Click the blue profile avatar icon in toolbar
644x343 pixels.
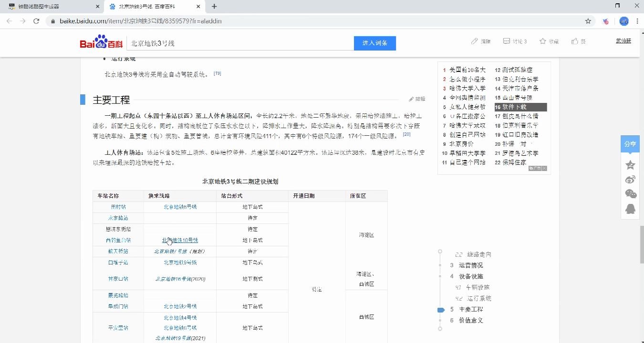[x=623, y=21]
